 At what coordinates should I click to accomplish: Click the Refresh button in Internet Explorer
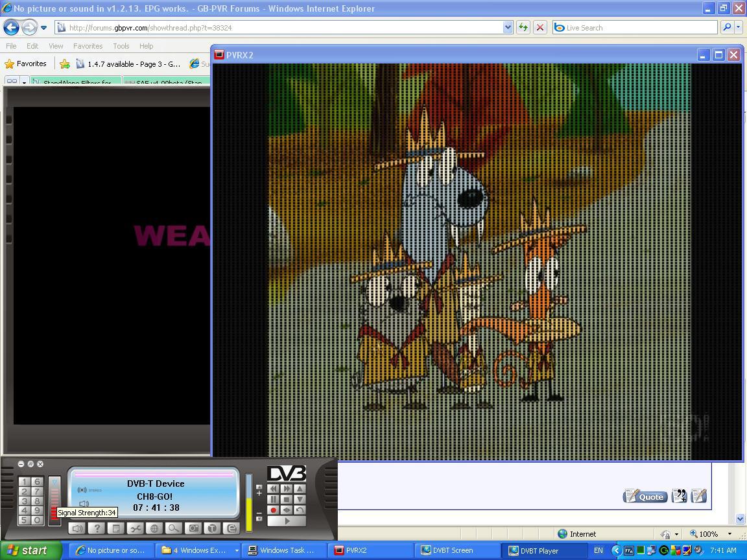point(523,28)
